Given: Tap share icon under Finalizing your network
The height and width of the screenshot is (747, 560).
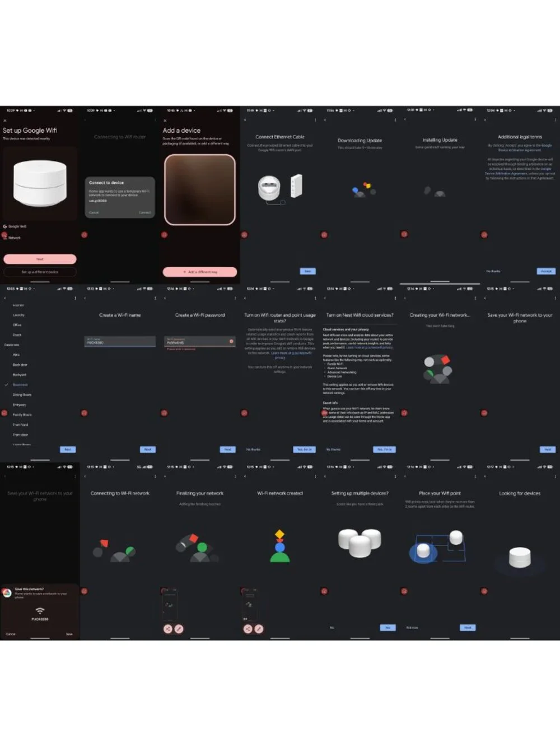Looking at the screenshot, I should coord(168,629).
